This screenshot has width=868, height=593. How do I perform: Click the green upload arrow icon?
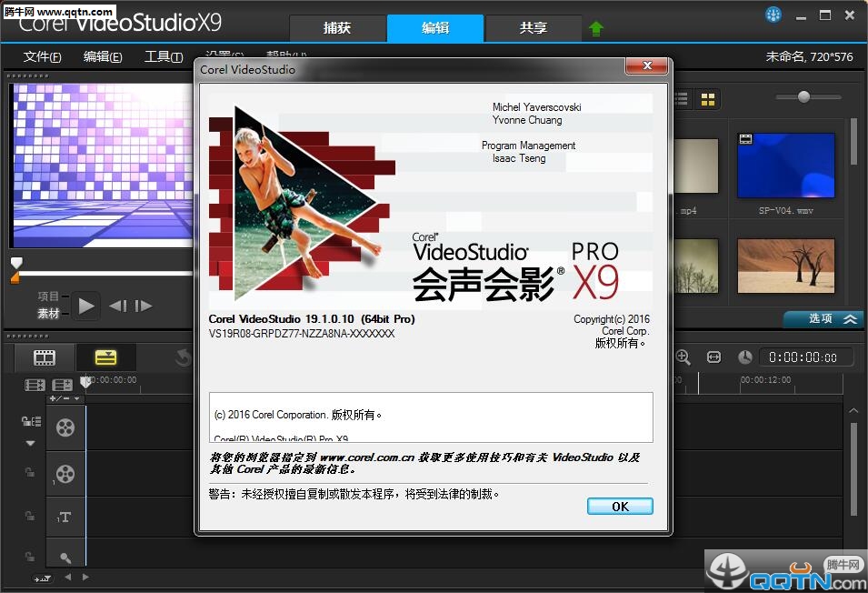(596, 28)
